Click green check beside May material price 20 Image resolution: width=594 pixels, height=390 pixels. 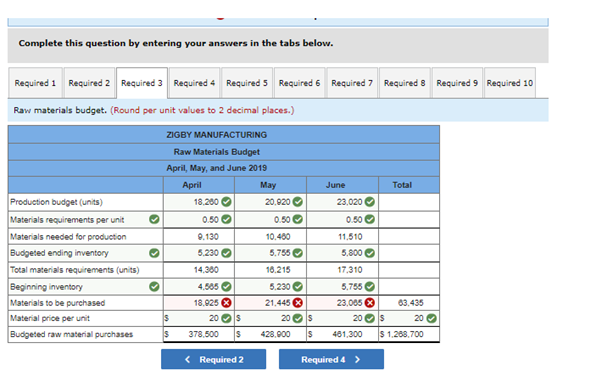tap(298, 318)
